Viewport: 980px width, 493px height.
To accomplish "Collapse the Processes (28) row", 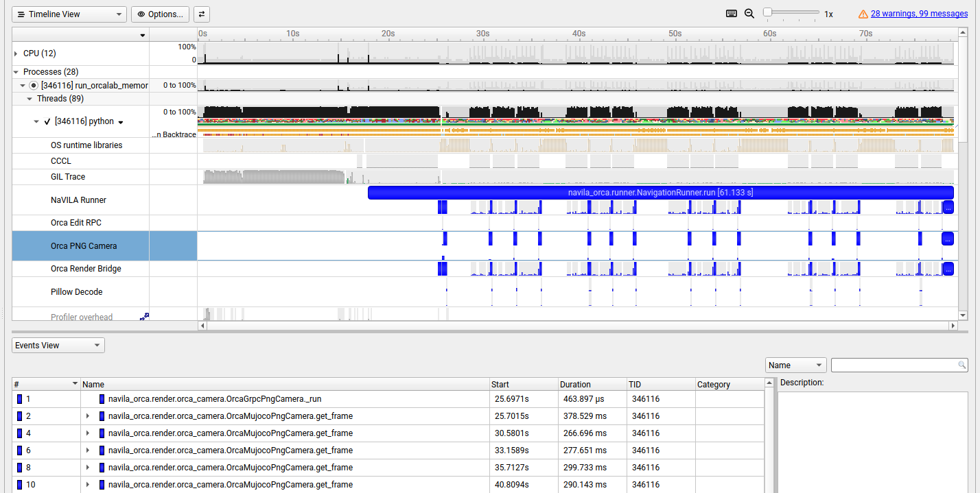I will tap(16, 72).
